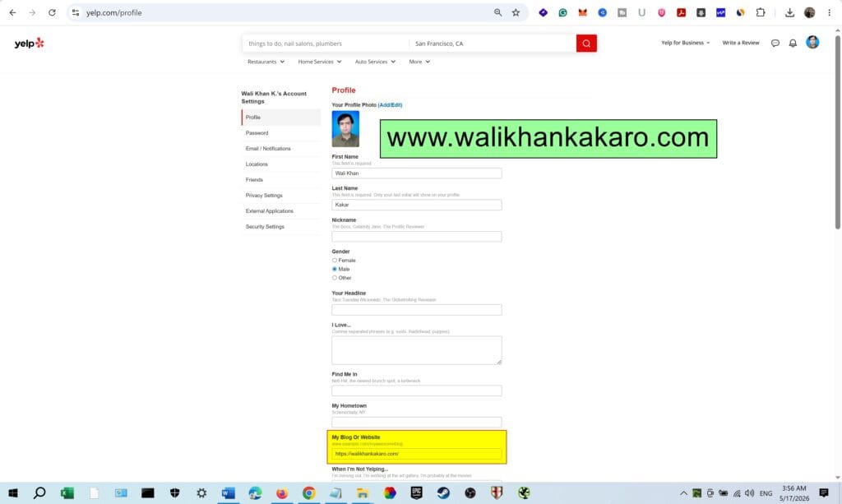Screen dimensions: 842x504
Task: Open the Chrome three-dot menu
Action: point(829,12)
